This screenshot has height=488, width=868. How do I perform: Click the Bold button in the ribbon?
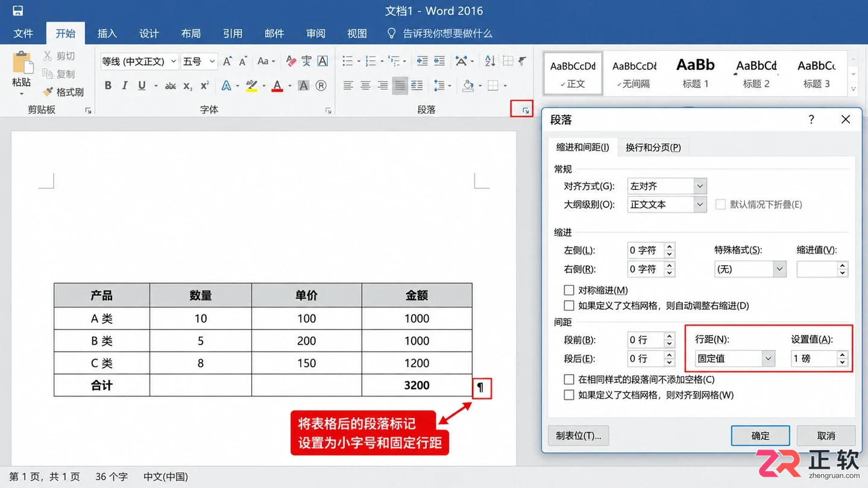pyautogui.click(x=108, y=86)
